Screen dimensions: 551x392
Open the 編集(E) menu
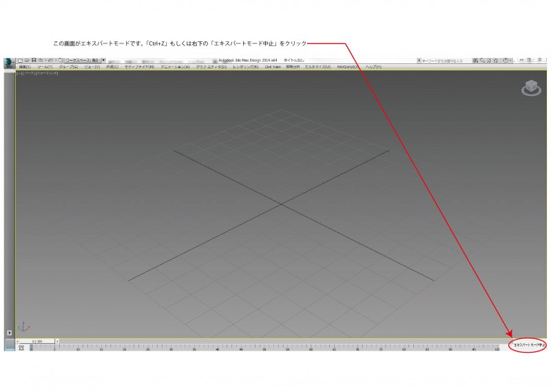tap(24, 67)
